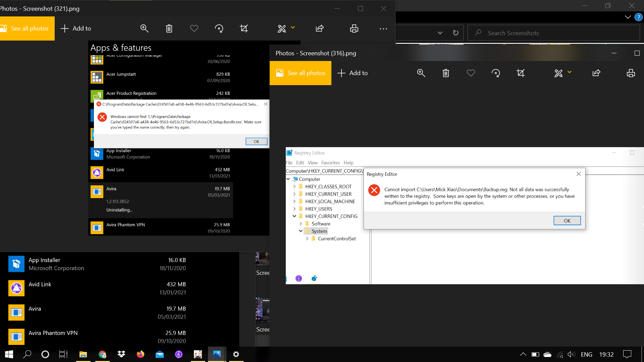The width and height of the screenshot is (644, 362).
Task: Select Avid Link in the large apps list
Action: pos(97,288)
